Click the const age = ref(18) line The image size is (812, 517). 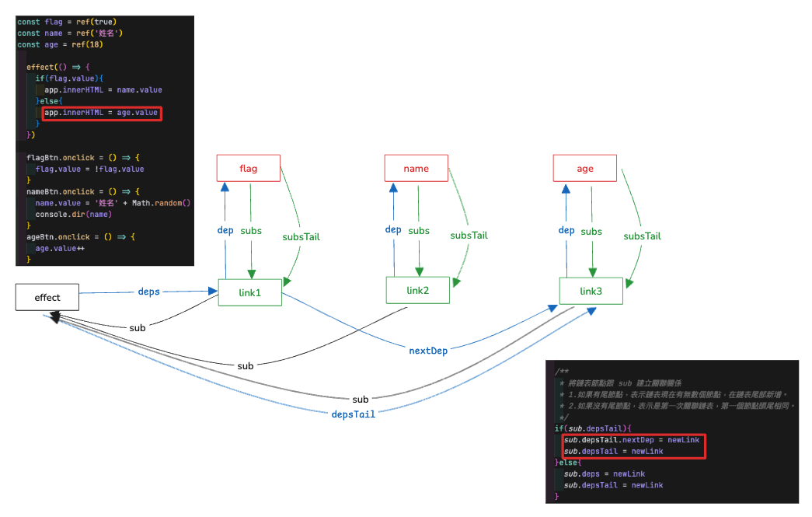pyautogui.click(x=60, y=44)
